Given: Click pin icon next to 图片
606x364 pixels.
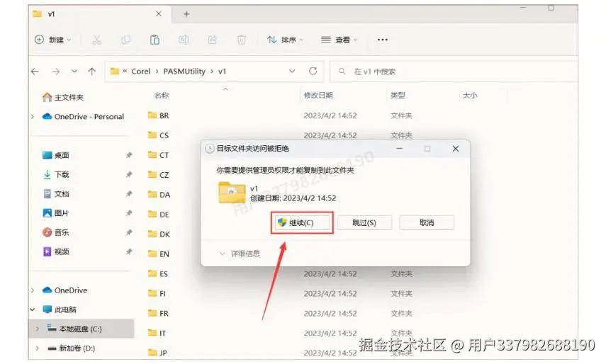Looking at the screenshot, I should click(x=129, y=213).
